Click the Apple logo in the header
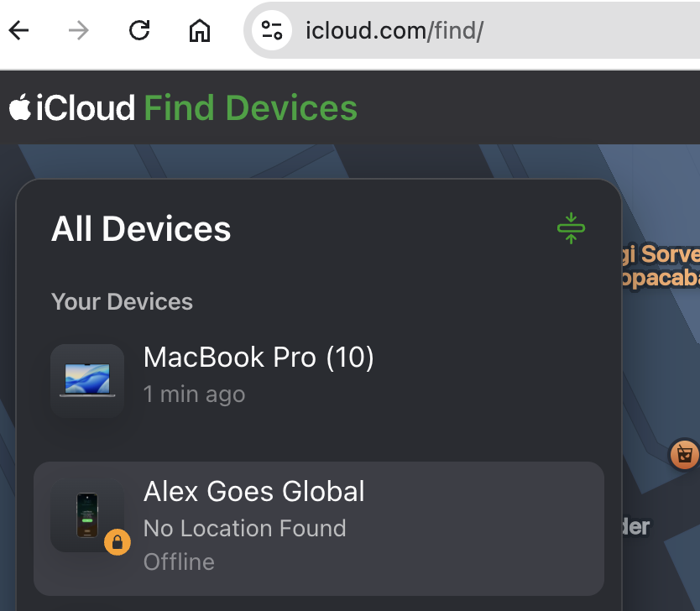 pyautogui.click(x=20, y=108)
